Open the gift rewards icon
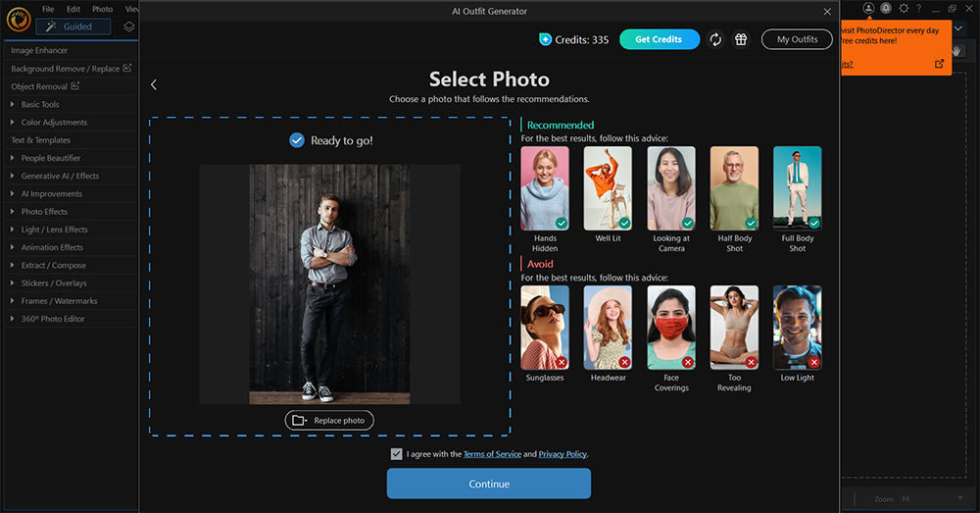The image size is (980, 513). pyautogui.click(x=741, y=39)
